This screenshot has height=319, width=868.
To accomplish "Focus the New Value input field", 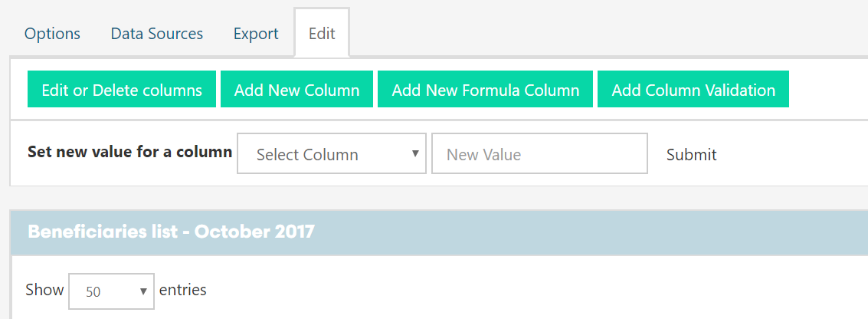I will pos(539,154).
